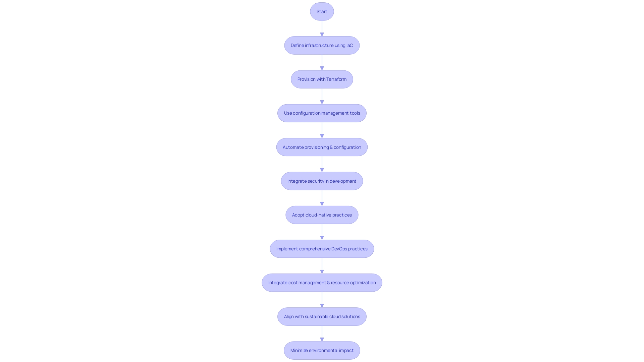Viewport: 644px width, 362px height.
Task: Toggle the Align with sustainable cloud solutions step
Action: pos(322,316)
